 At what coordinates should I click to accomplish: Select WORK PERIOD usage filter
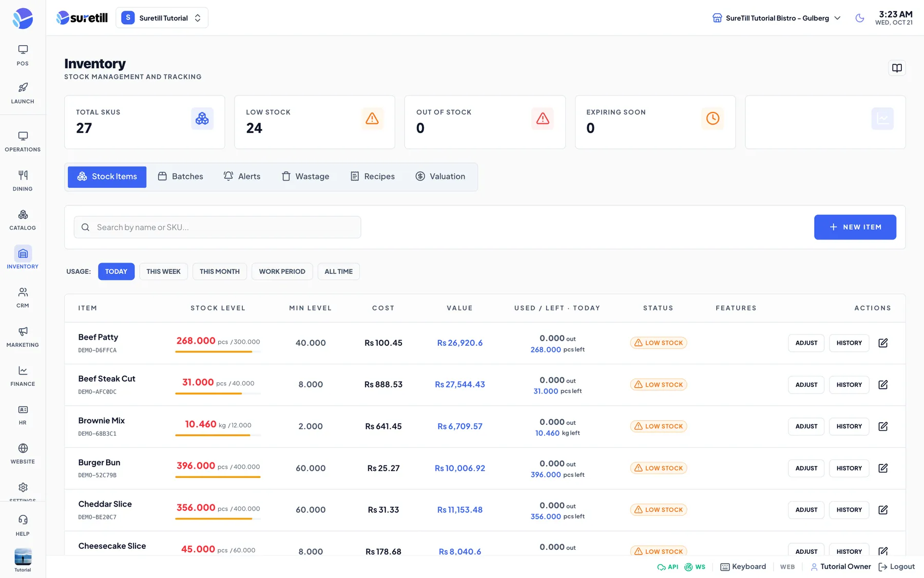point(282,271)
